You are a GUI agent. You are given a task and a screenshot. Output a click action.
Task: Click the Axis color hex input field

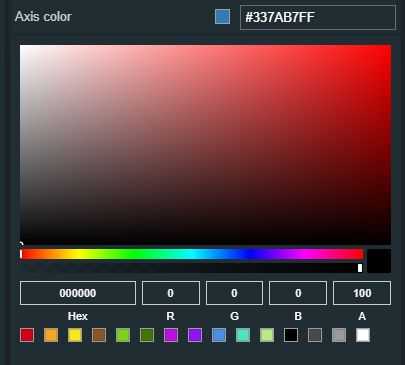318,17
